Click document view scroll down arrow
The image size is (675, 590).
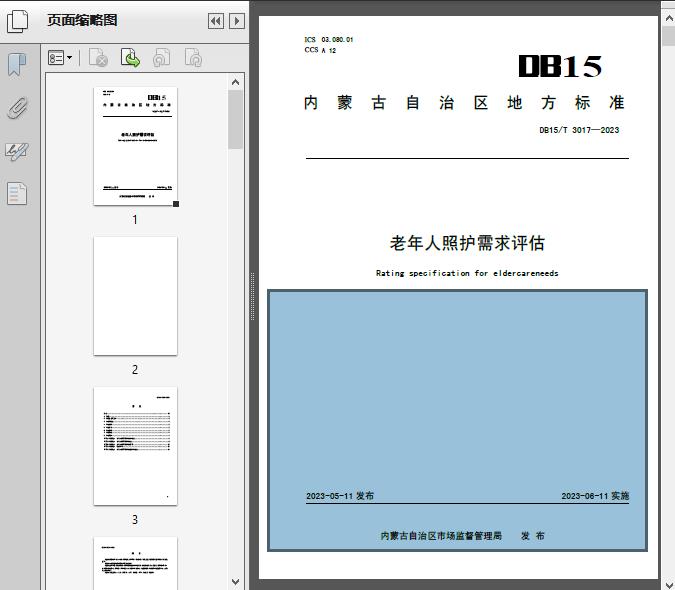tap(669, 583)
